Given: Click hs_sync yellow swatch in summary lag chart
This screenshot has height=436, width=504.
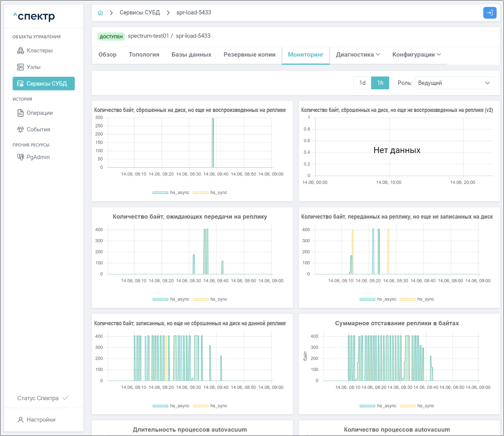Looking at the screenshot, I should 407,406.
